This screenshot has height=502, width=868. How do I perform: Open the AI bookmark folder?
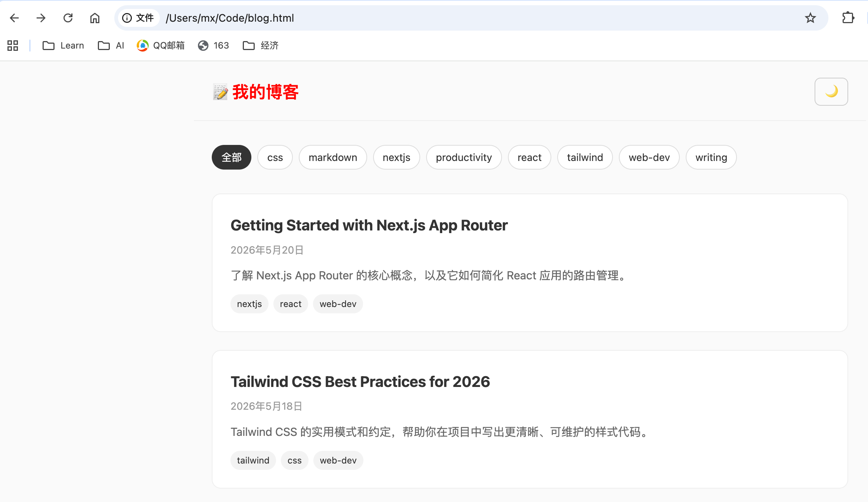(111, 46)
